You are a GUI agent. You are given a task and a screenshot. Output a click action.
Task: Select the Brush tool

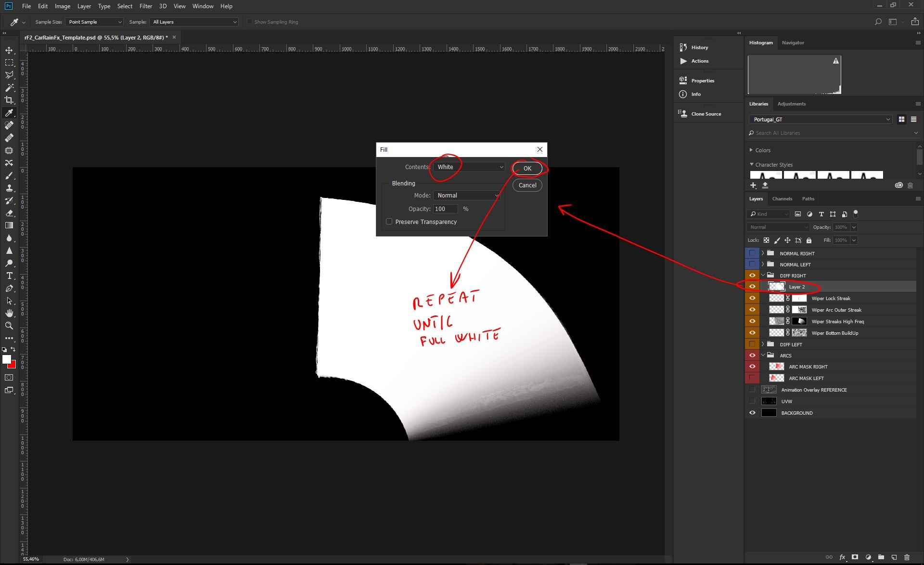9,175
